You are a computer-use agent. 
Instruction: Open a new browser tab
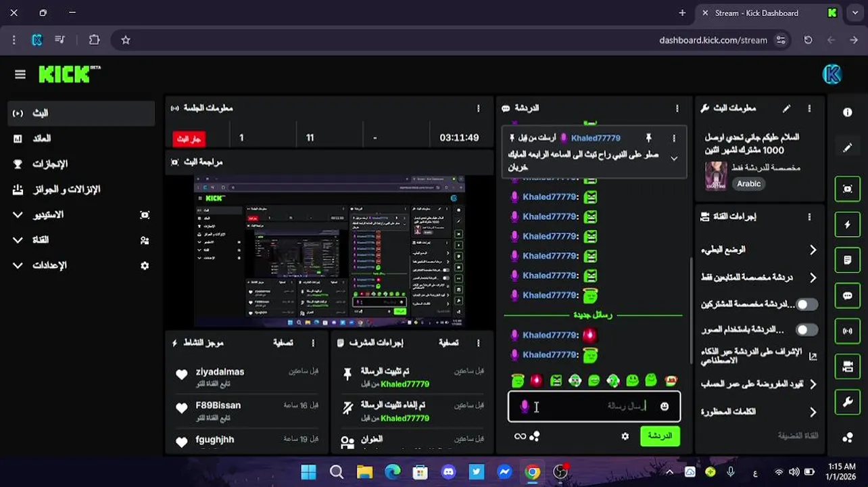(682, 13)
